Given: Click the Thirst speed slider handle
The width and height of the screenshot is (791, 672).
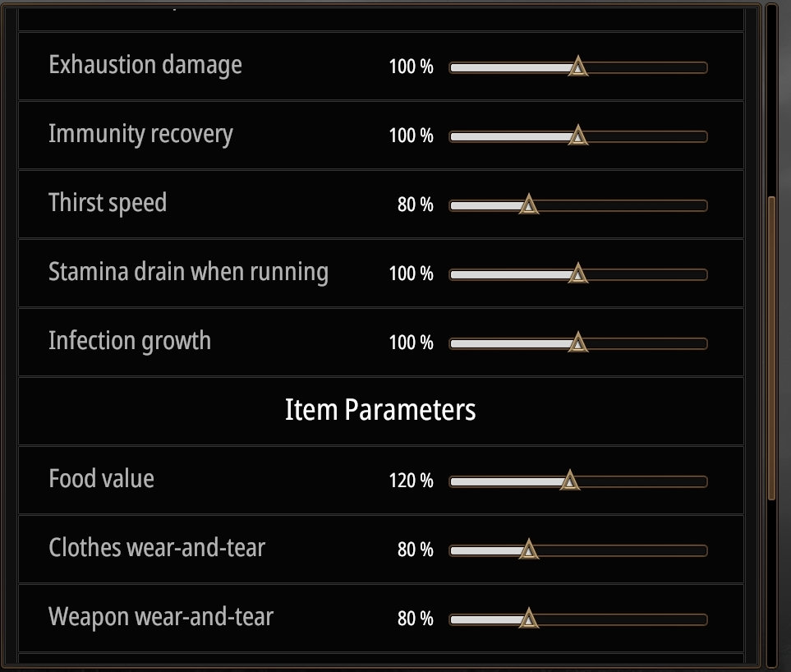Looking at the screenshot, I should [529, 205].
